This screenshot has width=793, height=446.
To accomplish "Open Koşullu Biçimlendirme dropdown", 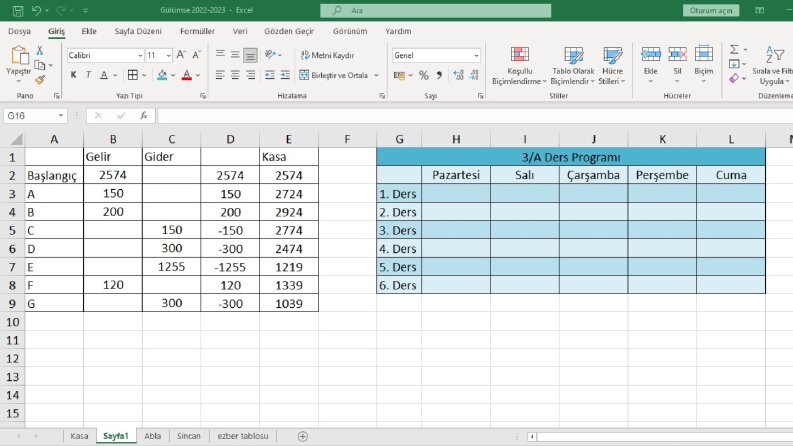I will tap(519, 65).
